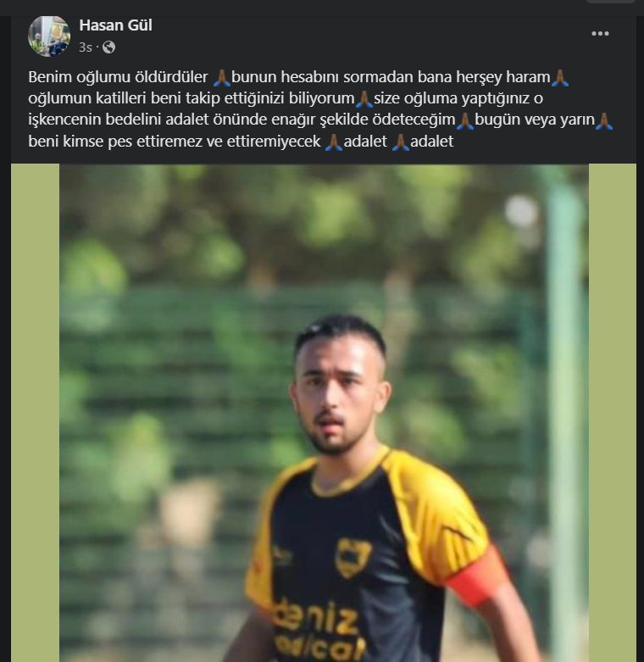Screen dimensions: 644x662
Task: Click the olive strip left of photo
Action: [x=35, y=413]
